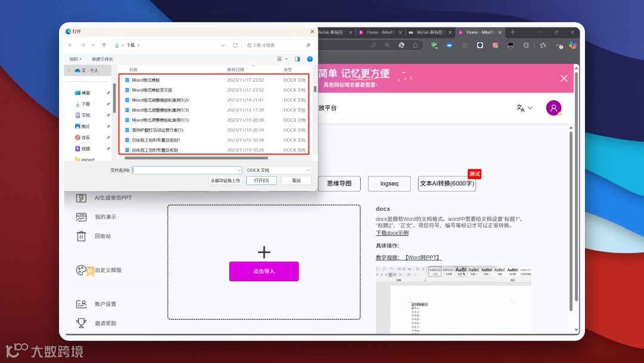Image resolution: width=644 pixels, height=363 pixels.
Task: Select the logseq format tab
Action: click(389, 183)
